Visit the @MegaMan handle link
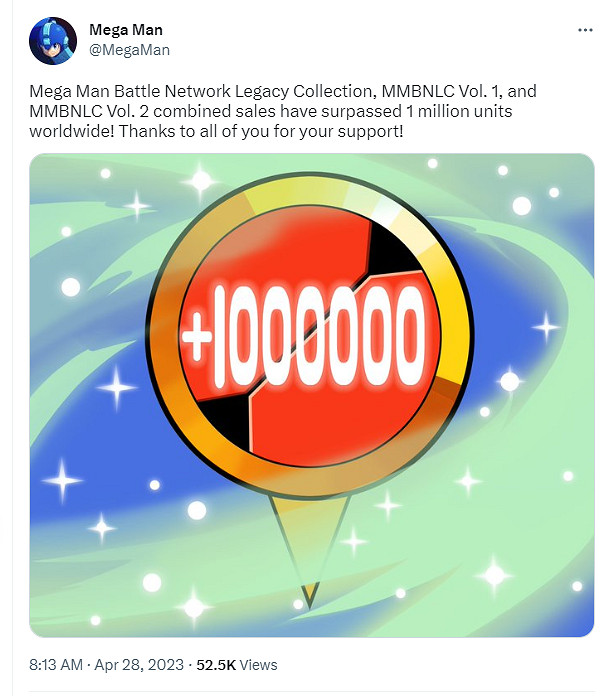 (x=129, y=50)
